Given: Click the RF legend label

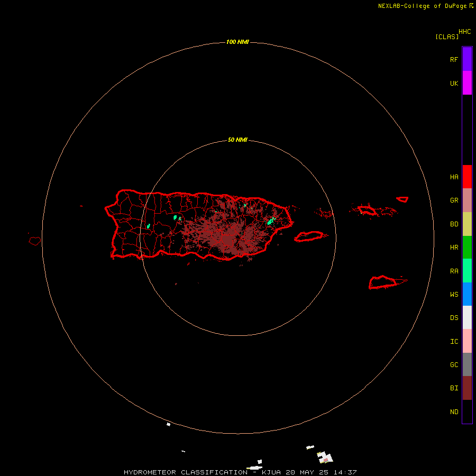Looking at the screenshot, I should point(454,59).
